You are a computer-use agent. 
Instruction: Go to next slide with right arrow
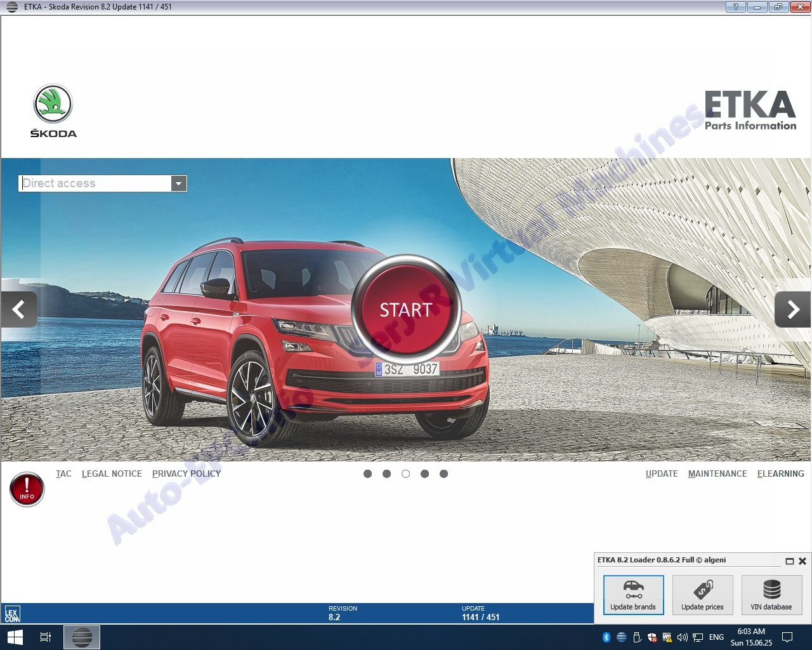(792, 310)
